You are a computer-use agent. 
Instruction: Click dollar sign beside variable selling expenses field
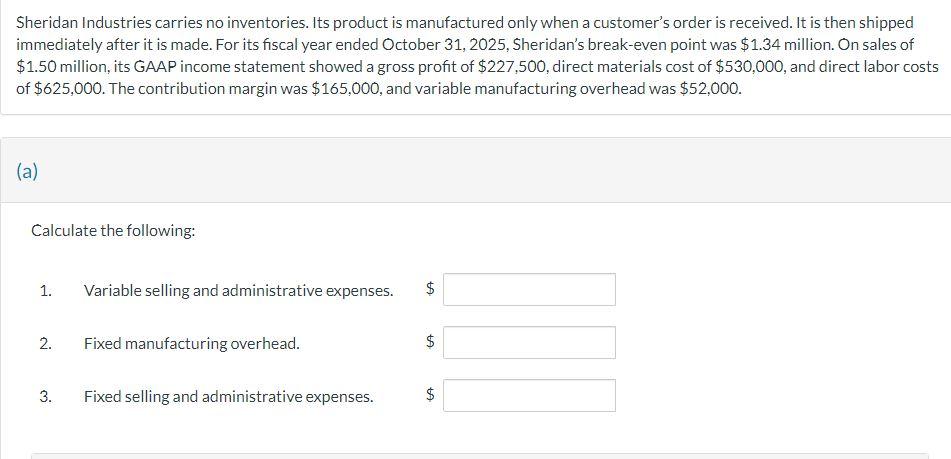click(430, 290)
